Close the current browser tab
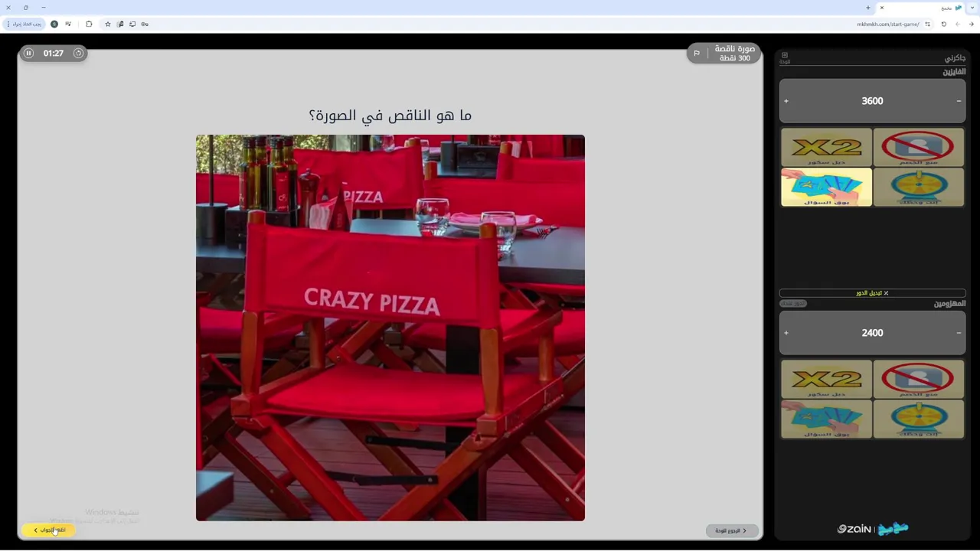 [882, 8]
